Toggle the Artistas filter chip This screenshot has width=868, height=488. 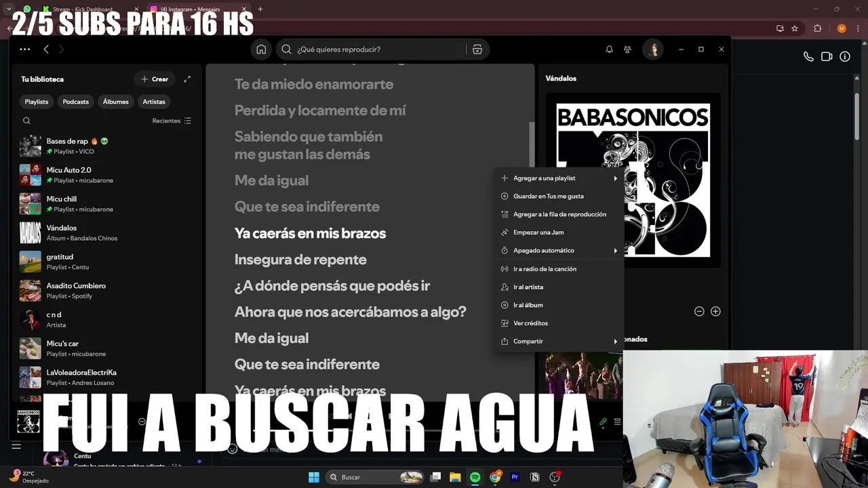(x=154, y=102)
